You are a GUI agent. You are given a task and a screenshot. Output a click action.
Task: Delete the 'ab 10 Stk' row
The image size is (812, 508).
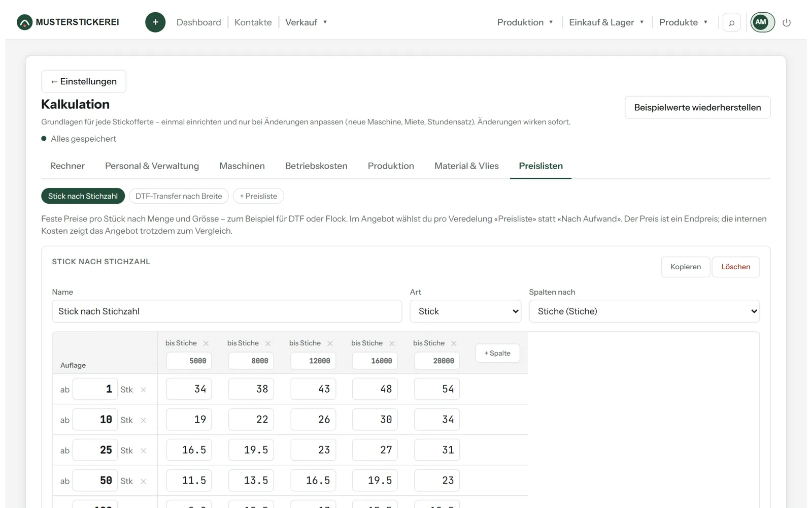coord(144,420)
